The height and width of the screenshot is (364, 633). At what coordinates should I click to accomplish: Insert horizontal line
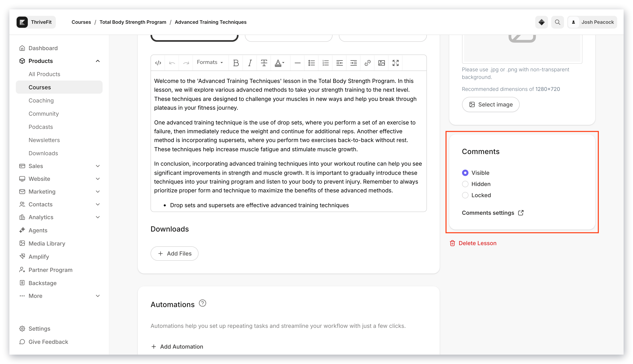pos(297,63)
